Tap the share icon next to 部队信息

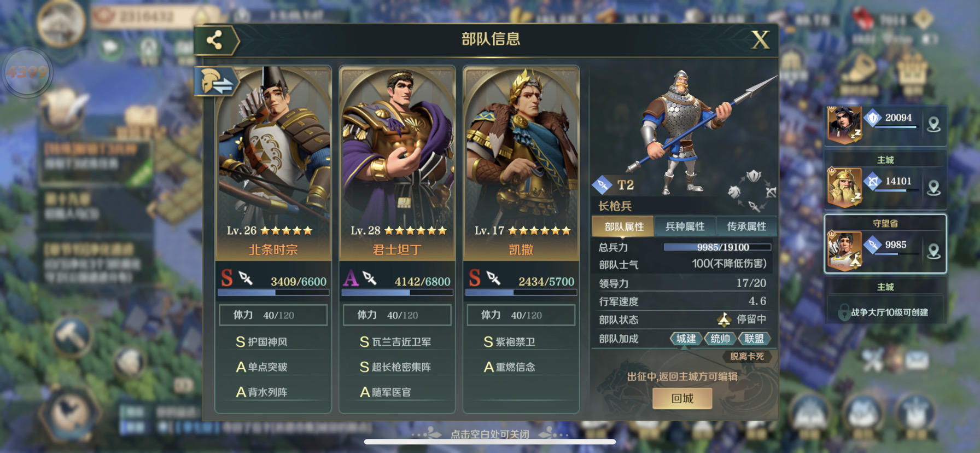[x=215, y=40]
